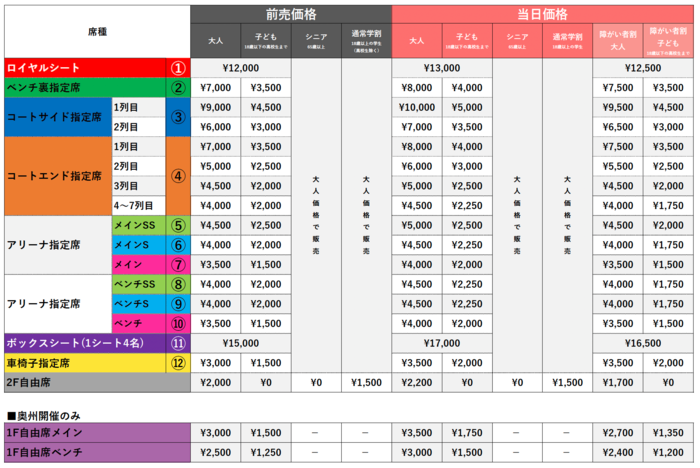This screenshot has width=700, height=468.
Task: Click the green circled number 2
Action: [x=177, y=87]
